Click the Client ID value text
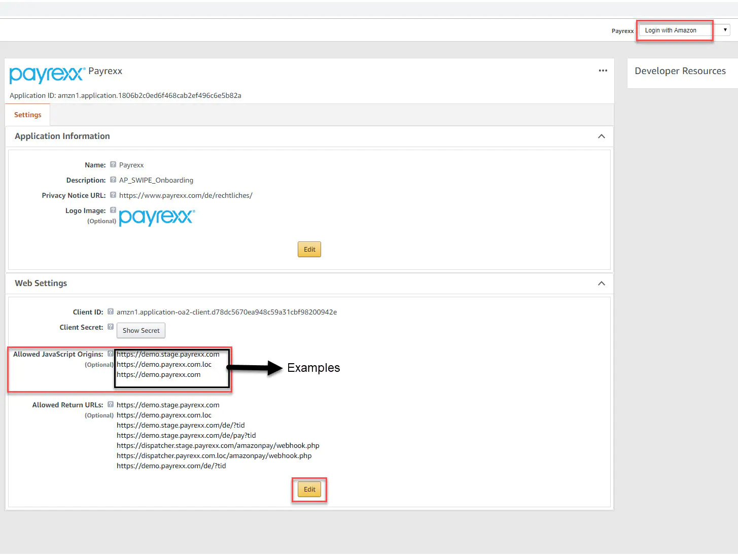The height and width of the screenshot is (560, 738). [227, 312]
